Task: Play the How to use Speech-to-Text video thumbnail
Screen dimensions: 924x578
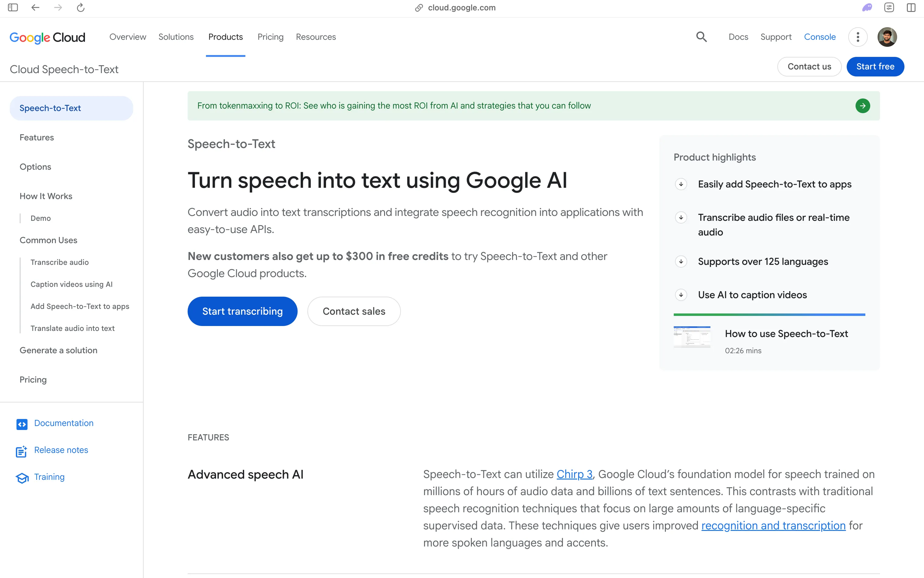Action: tap(692, 337)
